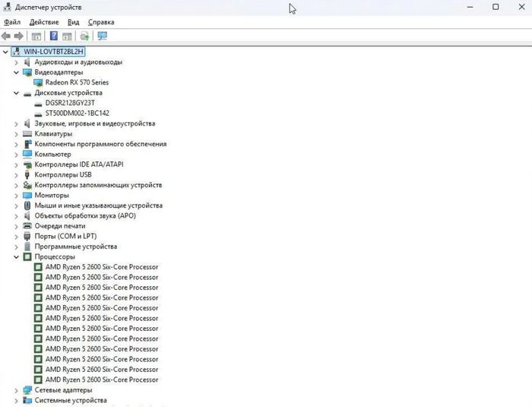Open the Help toolbar icon with question mark

(x=54, y=36)
